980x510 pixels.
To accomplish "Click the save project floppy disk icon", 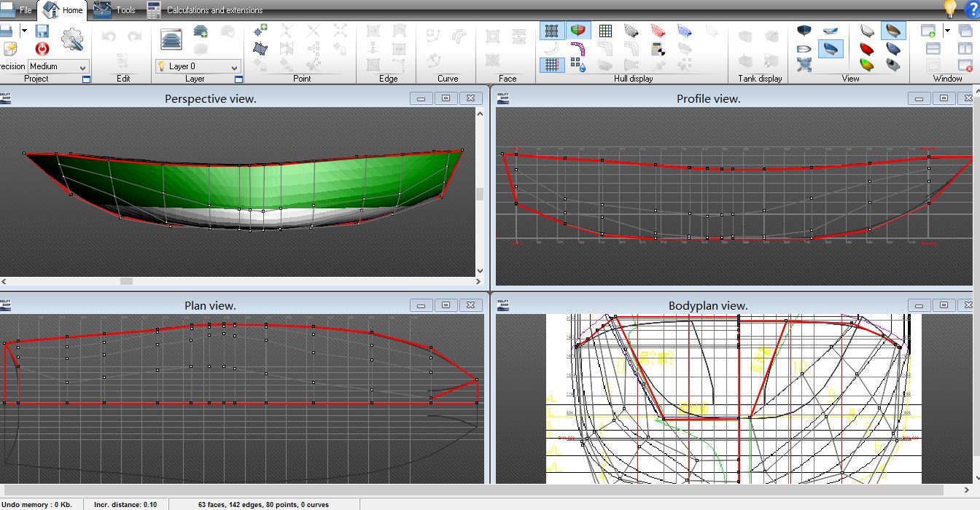I will pos(42,31).
